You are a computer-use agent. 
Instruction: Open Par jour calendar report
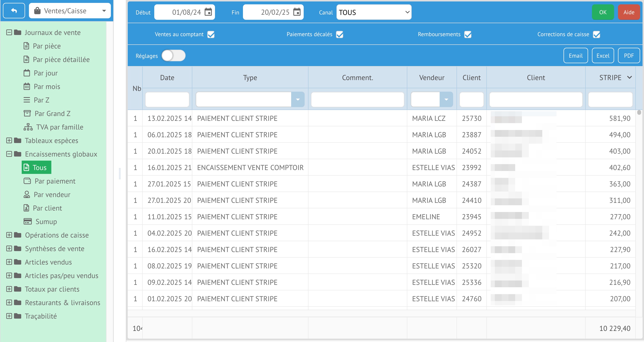pyautogui.click(x=46, y=73)
